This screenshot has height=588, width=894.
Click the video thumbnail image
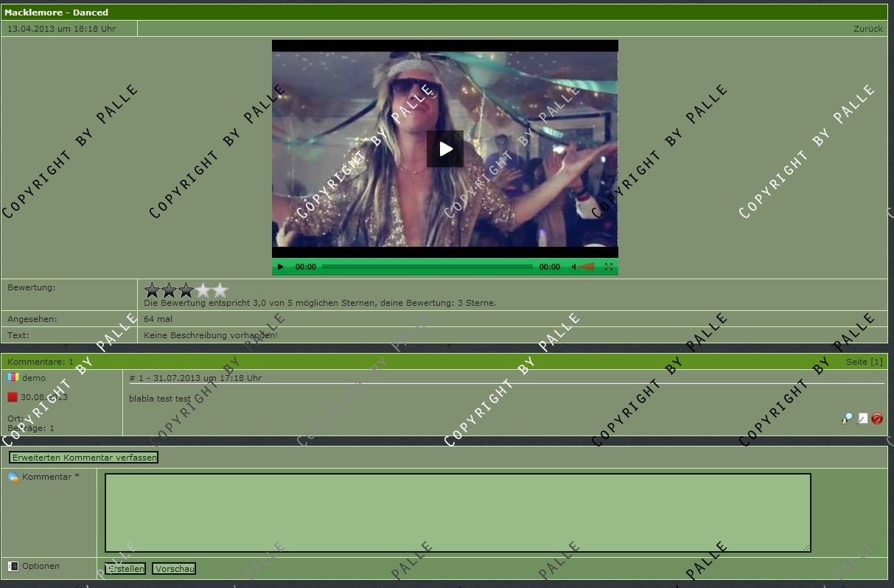tap(445, 149)
